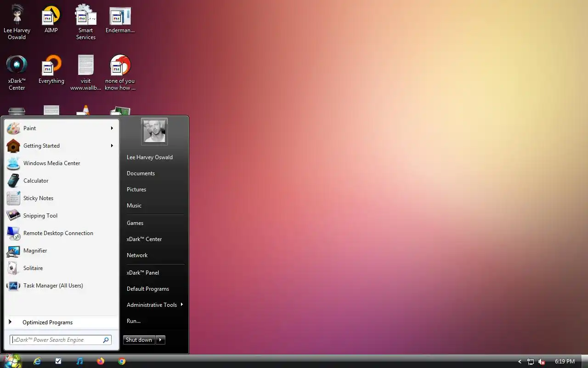Image resolution: width=588 pixels, height=368 pixels.
Task: Click the 6:19 PM clock
Action: (x=565, y=362)
